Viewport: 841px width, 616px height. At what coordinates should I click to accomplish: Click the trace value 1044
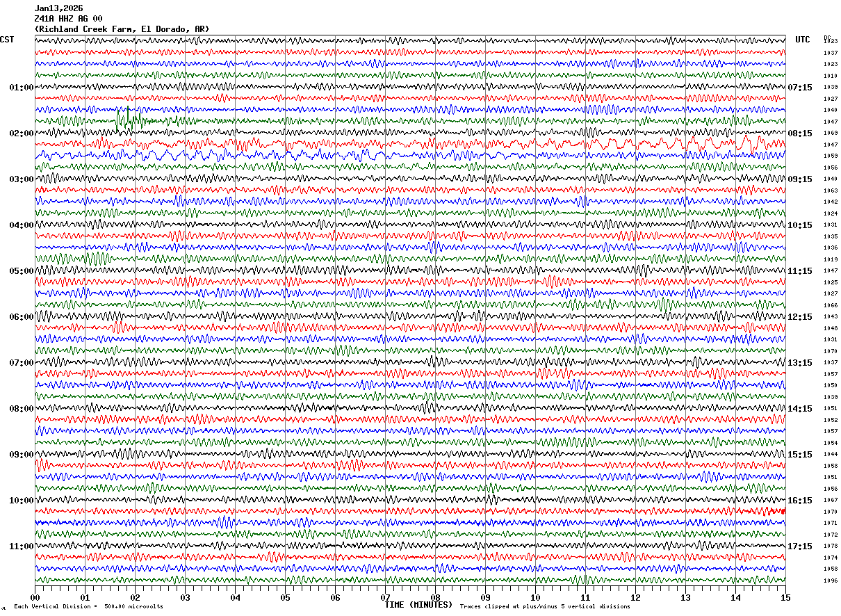click(x=831, y=454)
